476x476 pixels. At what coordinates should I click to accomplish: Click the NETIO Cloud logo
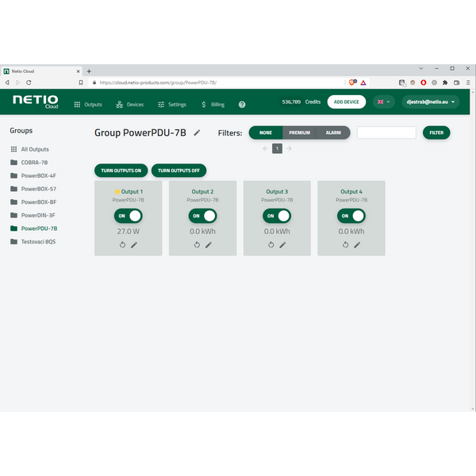35,102
